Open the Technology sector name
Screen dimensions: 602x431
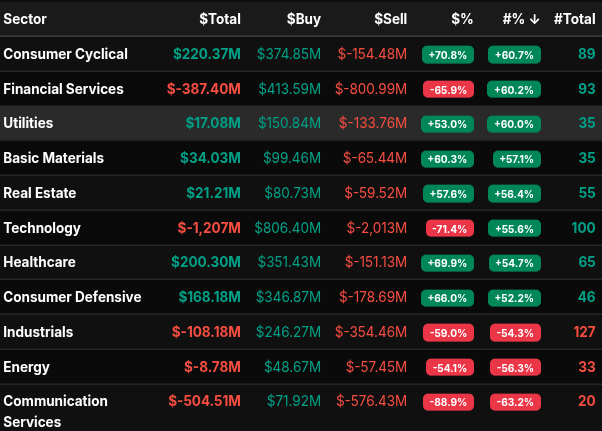(x=42, y=228)
